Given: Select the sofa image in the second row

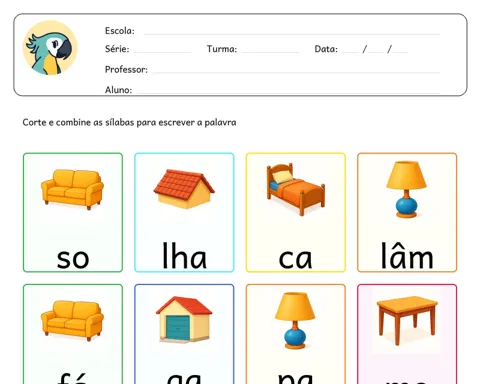Looking at the screenshot, I should pos(72,321).
